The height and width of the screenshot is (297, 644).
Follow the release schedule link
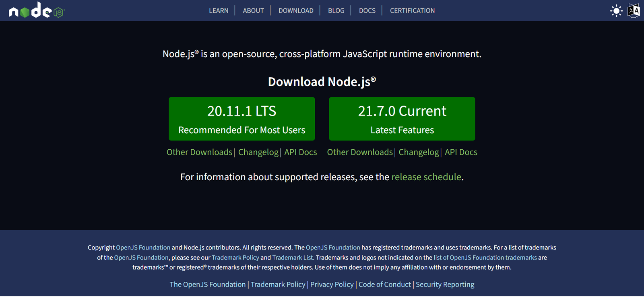point(426,177)
